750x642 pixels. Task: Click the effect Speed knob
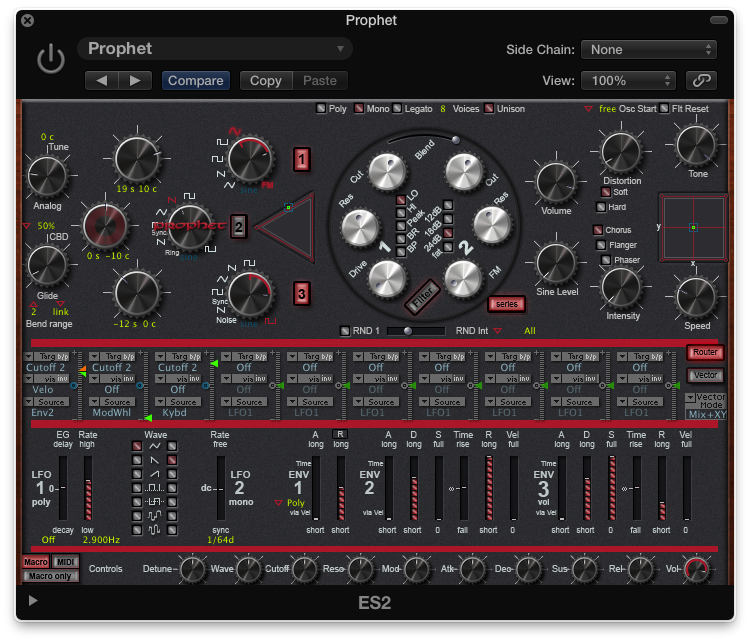coord(696,297)
